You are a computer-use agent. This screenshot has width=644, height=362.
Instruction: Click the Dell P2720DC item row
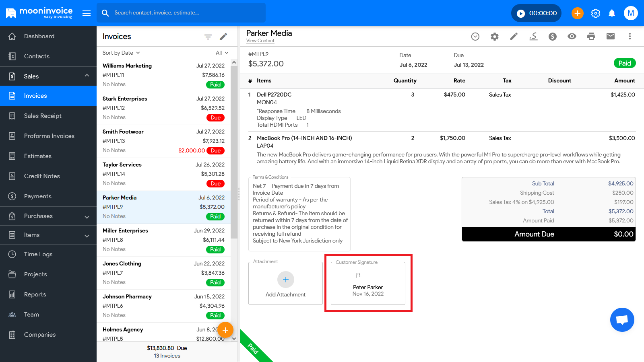[442, 110]
